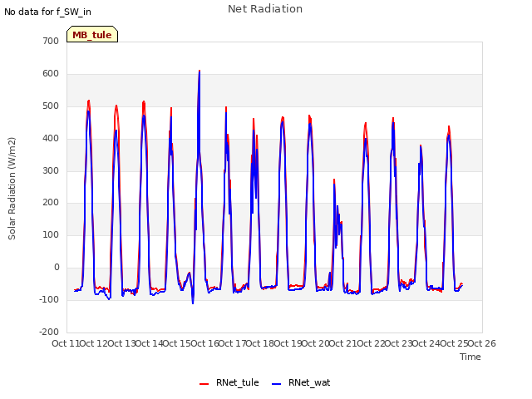Click the 600 y-axis tick label
The width and height of the screenshot is (532, 399).
[x=51, y=74]
